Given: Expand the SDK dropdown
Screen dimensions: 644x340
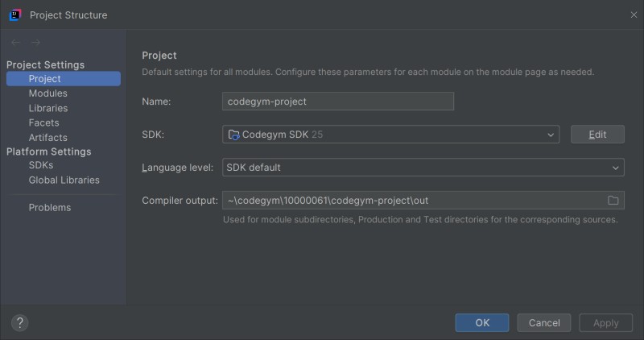Looking at the screenshot, I should pos(551,135).
